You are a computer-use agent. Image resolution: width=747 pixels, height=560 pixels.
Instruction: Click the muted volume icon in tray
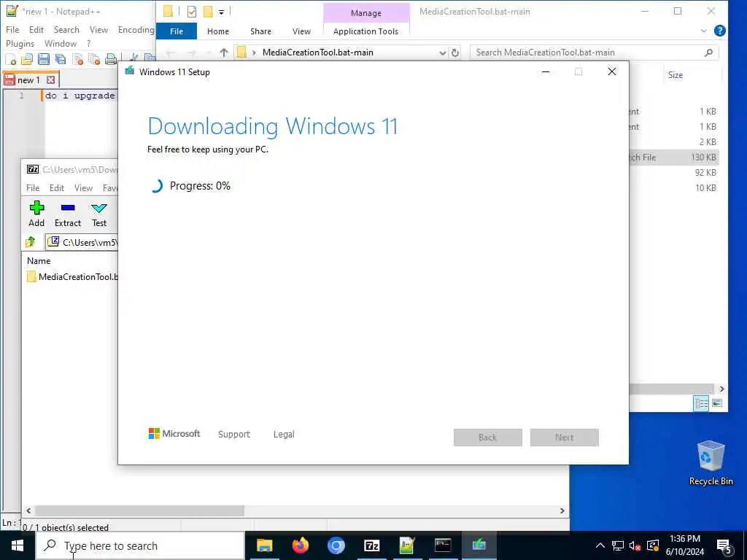[635, 545]
